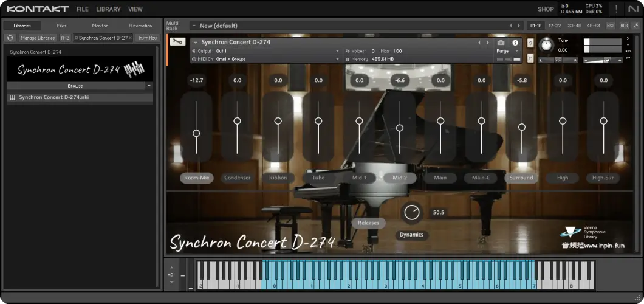Open the SHOP link
Screen dimensions: 644x304
point(546,9)
